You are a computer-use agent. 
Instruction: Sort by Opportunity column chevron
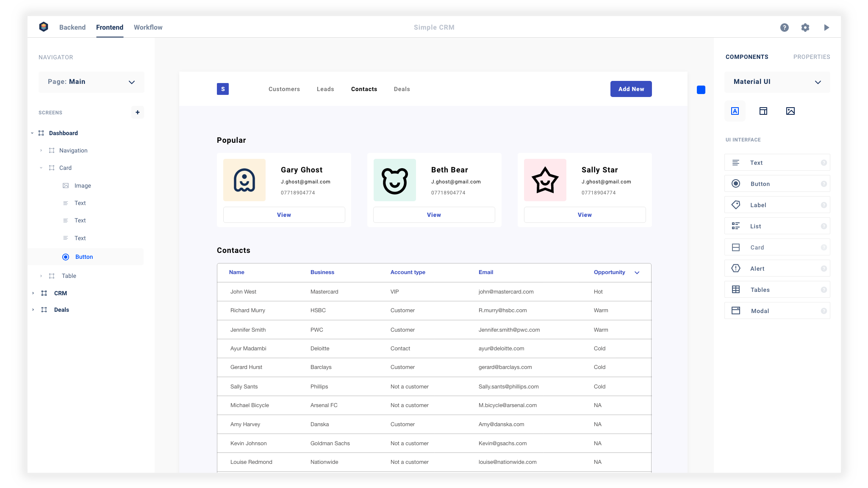click(637, 272)
